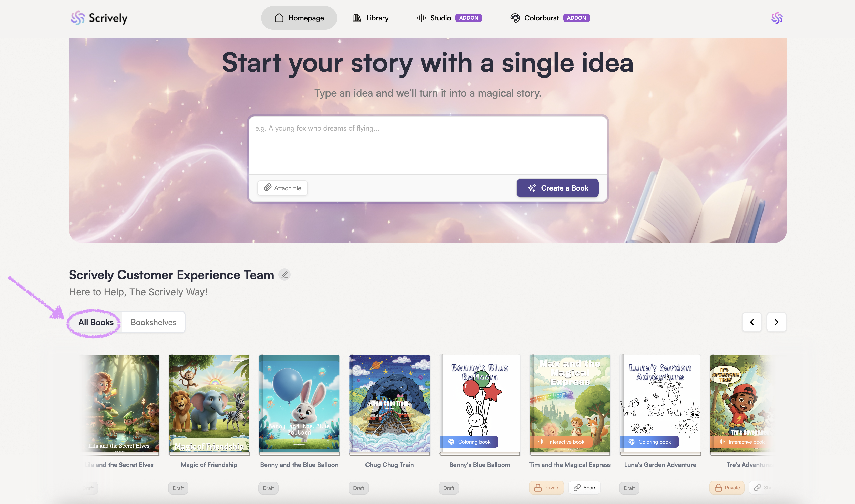Open the Chug Chug Train book cover

pyautogui.click(x=389, y=403)
